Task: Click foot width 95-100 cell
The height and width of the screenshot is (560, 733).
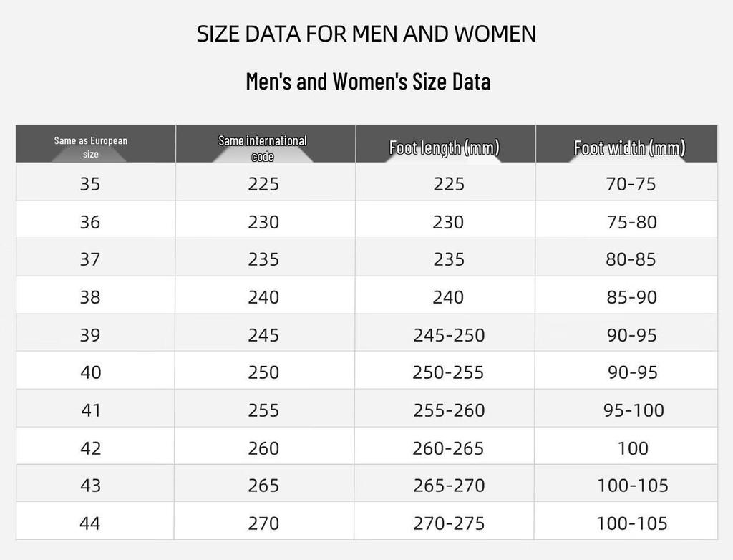Action: (x=626, y=408)
